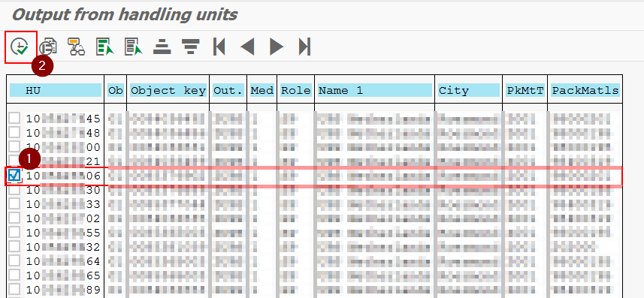Click the HU number ending in 33

pyautogui.click(x=63, y=204)
